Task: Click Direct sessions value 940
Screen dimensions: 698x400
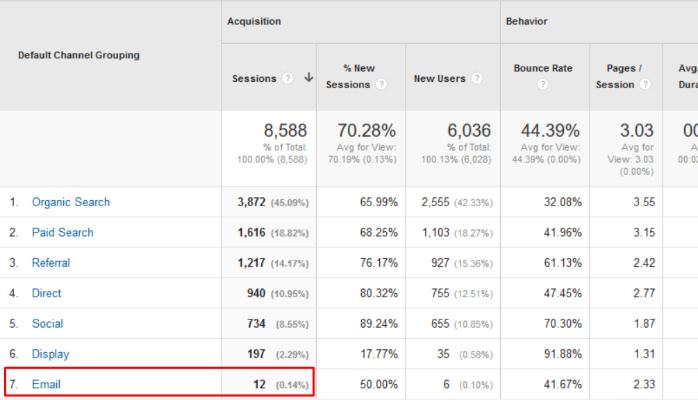Action: tap(256, 293)
